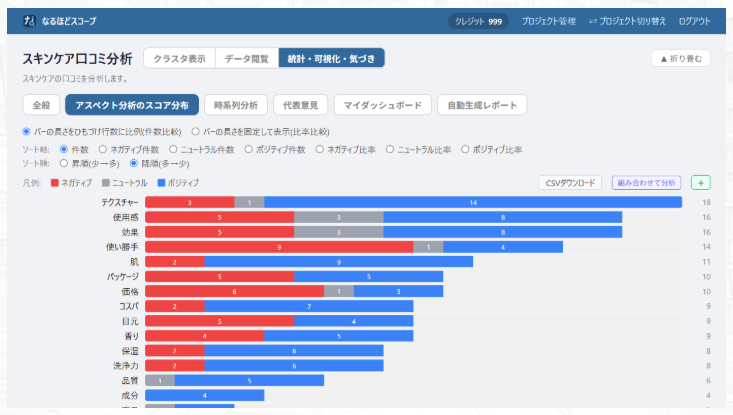Click the パッケージ row label

[122, 277]
